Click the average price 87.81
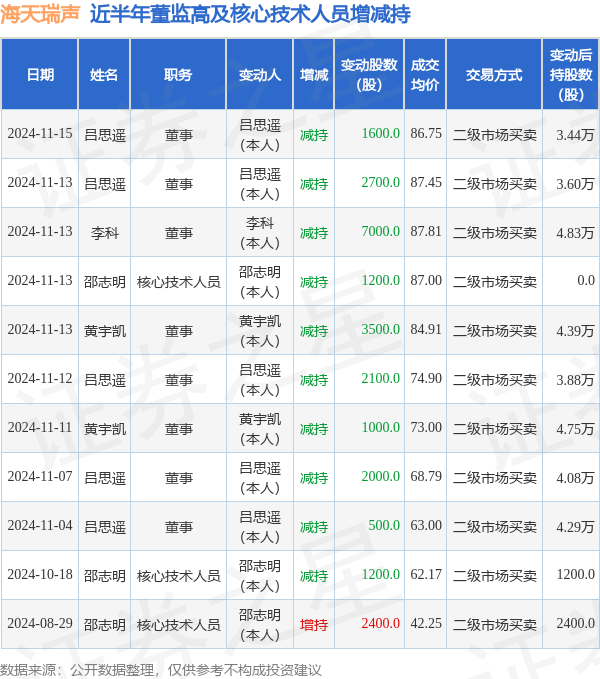The width and height of the screenshot is (600, 679). click(x=426, y=231)
